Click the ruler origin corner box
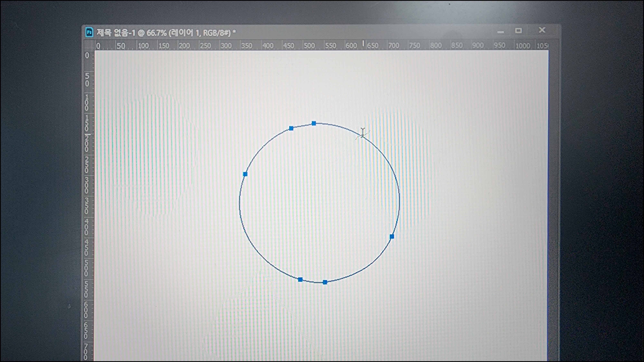The width and height of the screenshot is (644, 362). [89, 45]
